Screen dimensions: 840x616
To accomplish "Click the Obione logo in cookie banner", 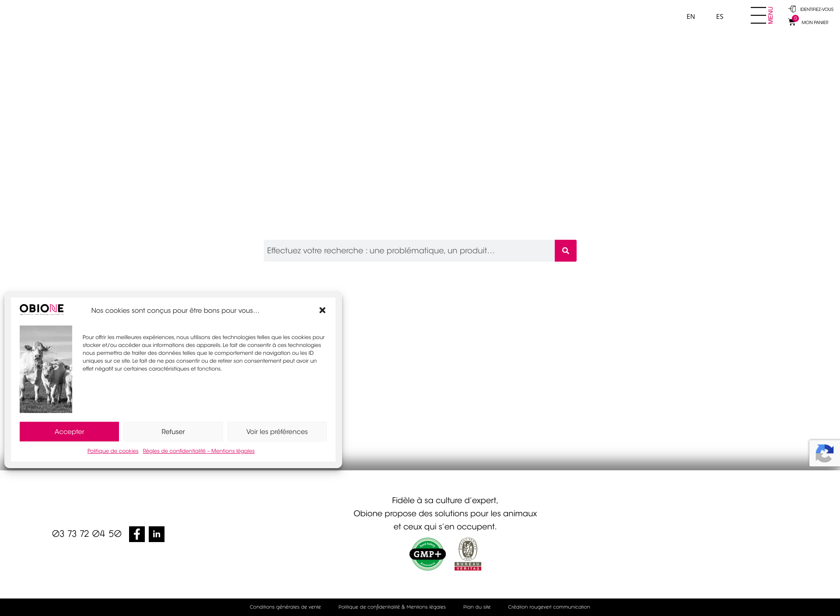I will point(42,309).
